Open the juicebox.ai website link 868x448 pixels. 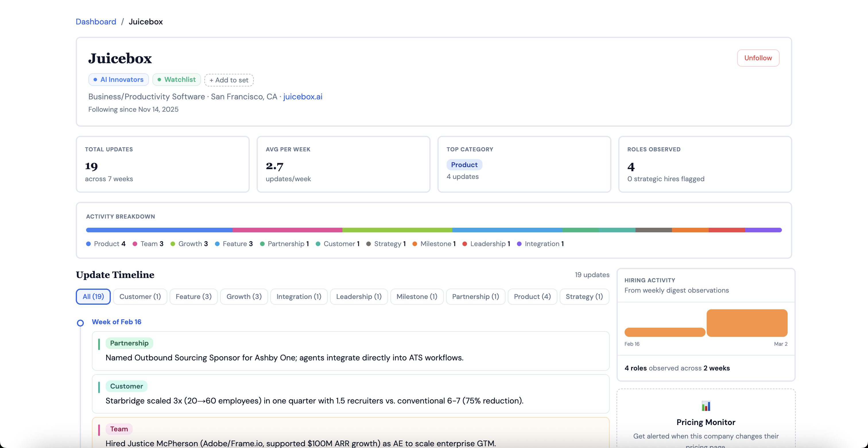point(302,96)
